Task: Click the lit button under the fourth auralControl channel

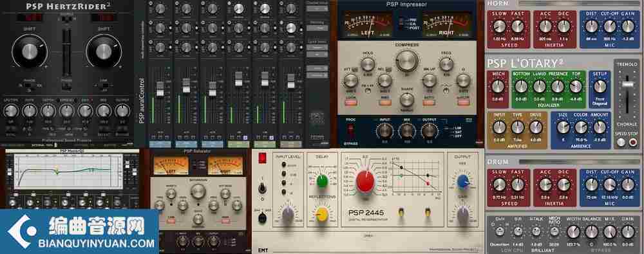Action: click(x=245, y=138)
